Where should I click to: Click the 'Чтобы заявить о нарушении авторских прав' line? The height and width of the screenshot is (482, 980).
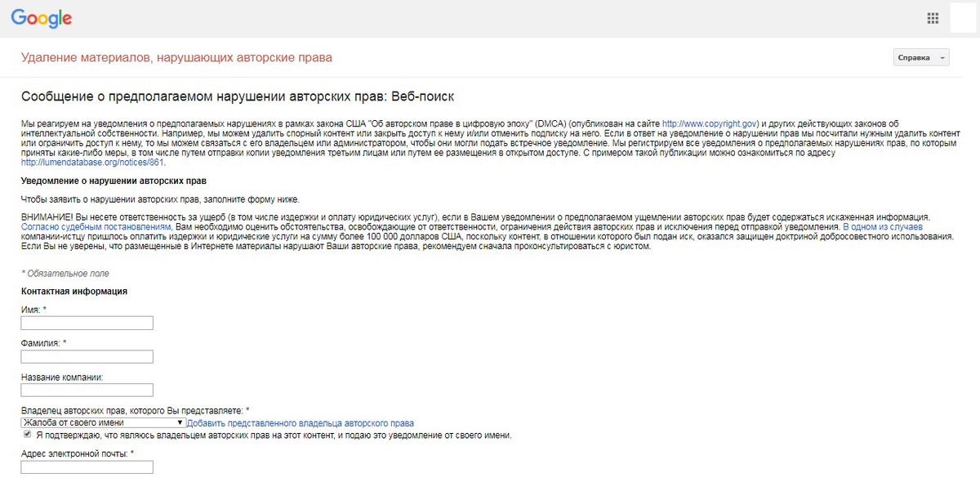(x=160, y=200)
